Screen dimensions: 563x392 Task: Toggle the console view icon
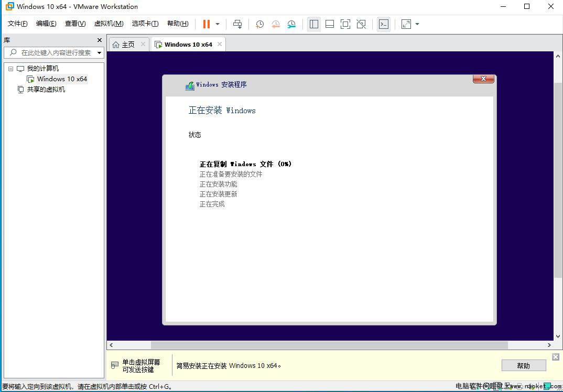click(x=384, y=24)
